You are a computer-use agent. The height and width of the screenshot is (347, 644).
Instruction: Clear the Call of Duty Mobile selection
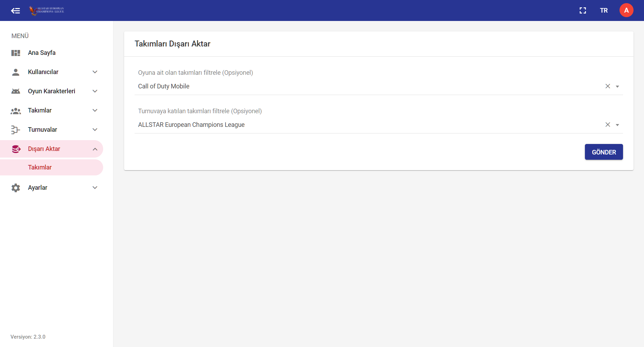[x=608, y=86]
